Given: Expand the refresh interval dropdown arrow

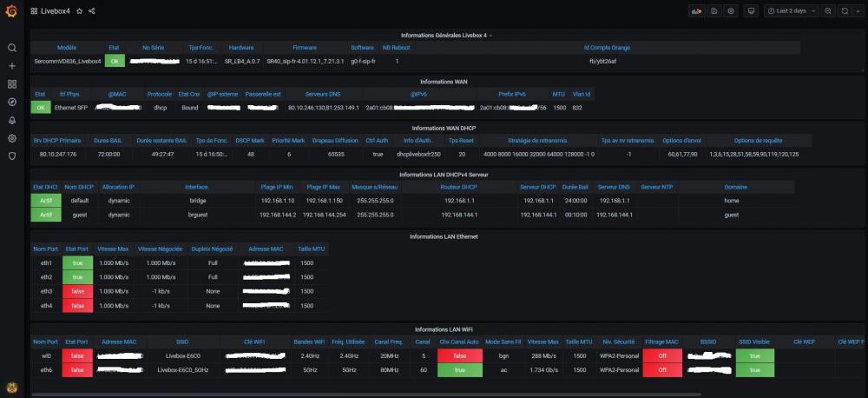Looking at the screenshot, I should pos(857,11).
